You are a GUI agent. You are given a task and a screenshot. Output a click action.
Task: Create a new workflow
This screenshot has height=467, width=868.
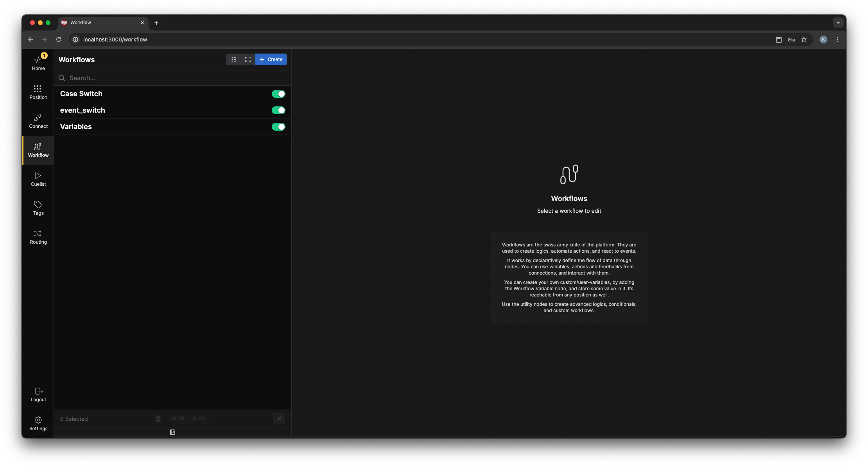click(271, 59)
